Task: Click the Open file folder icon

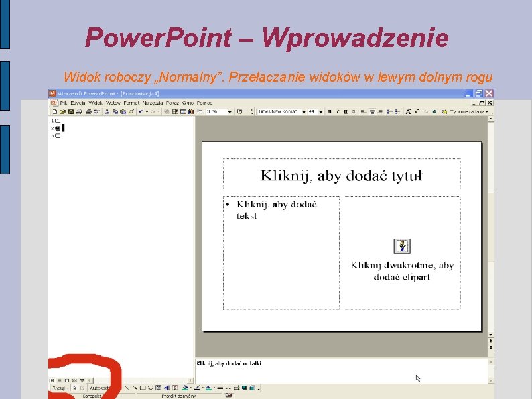Action: tap(62, 111)
